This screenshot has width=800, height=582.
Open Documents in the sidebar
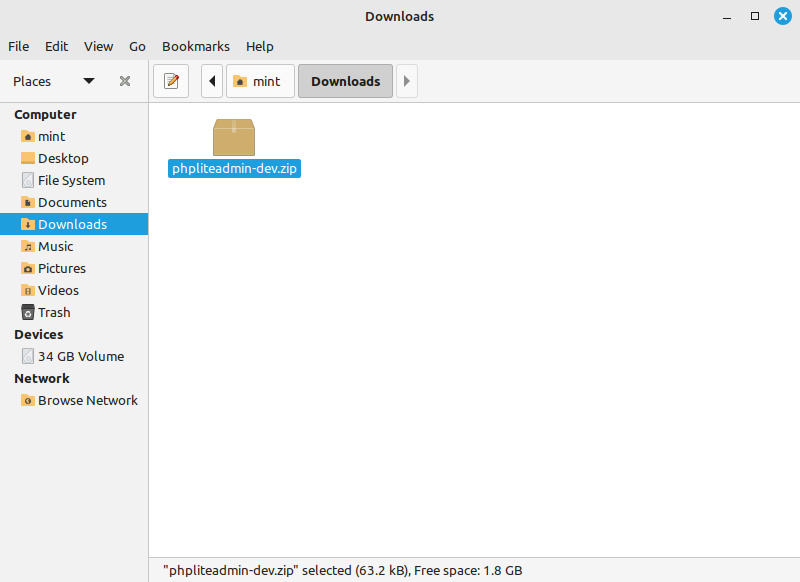[74, 203]
